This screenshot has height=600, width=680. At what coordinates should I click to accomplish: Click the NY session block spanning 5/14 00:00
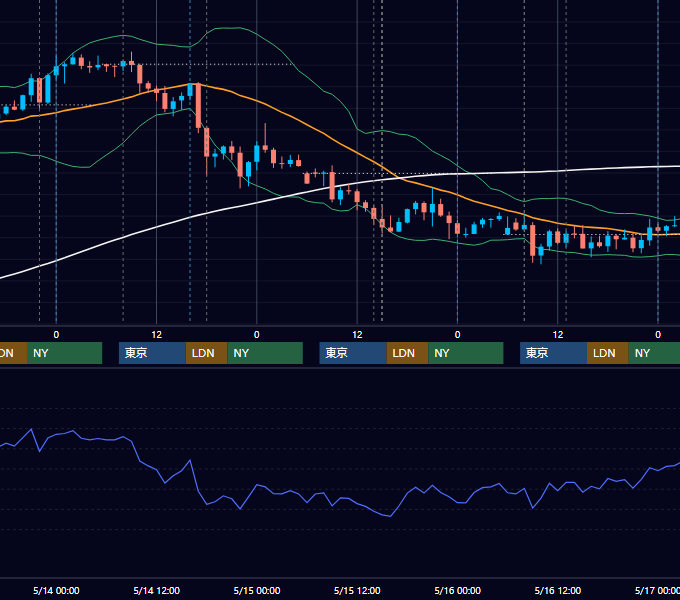click(x=65, y=353)
